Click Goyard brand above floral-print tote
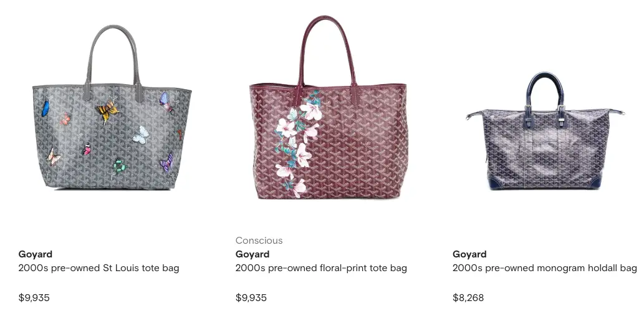Image resolution: width=644 pixels, height=321 pixels. [252, 254]
